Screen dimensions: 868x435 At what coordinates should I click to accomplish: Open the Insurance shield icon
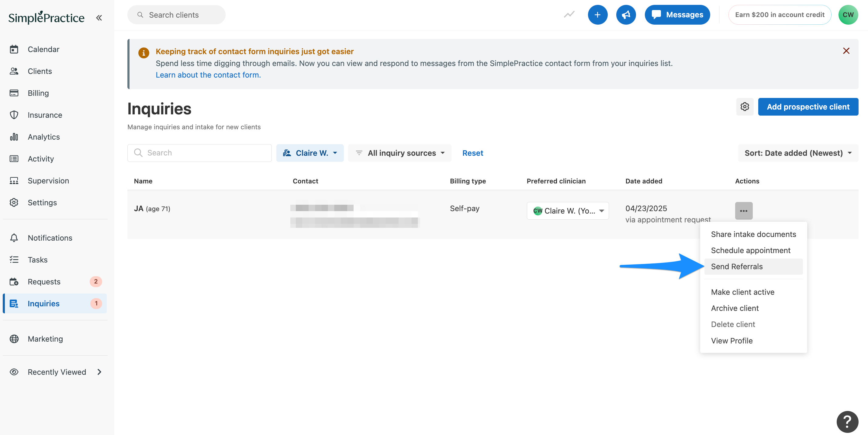[x=14, y=115]
